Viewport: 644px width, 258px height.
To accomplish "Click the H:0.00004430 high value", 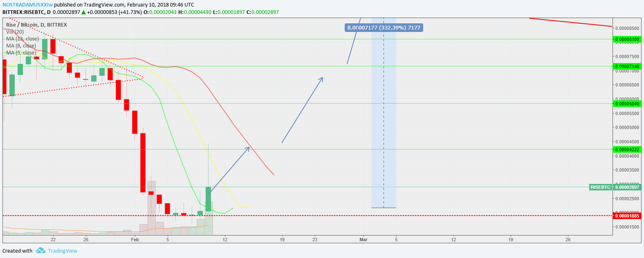I will point(195,12).
